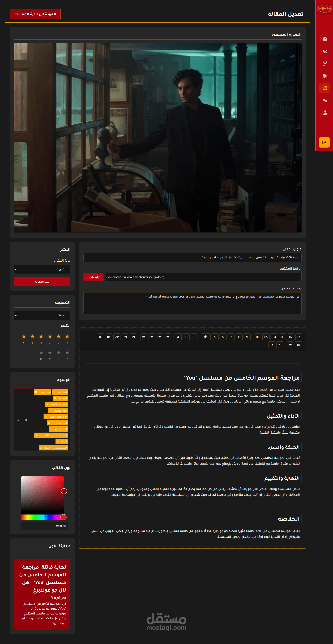Screen dimensions: 333x644
Task: Insert a link using the chain icon
Action: pyautogui.click(x=117, y=337)
